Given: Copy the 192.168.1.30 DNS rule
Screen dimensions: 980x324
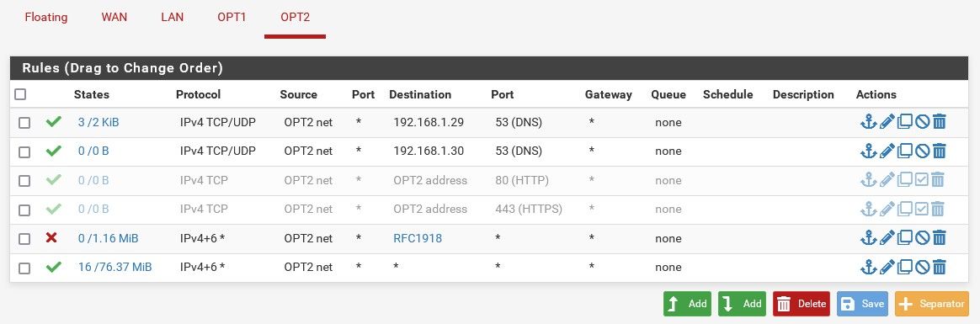Looking at the screenshot, I should (x=904, y=151).
